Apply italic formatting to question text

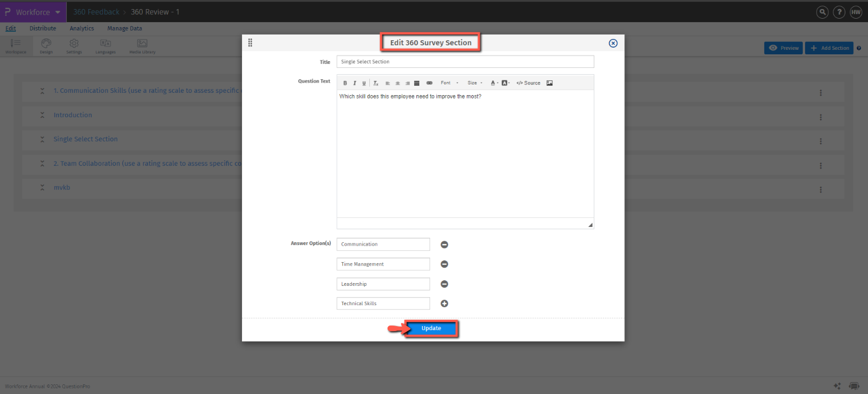[x=355, y=83]
